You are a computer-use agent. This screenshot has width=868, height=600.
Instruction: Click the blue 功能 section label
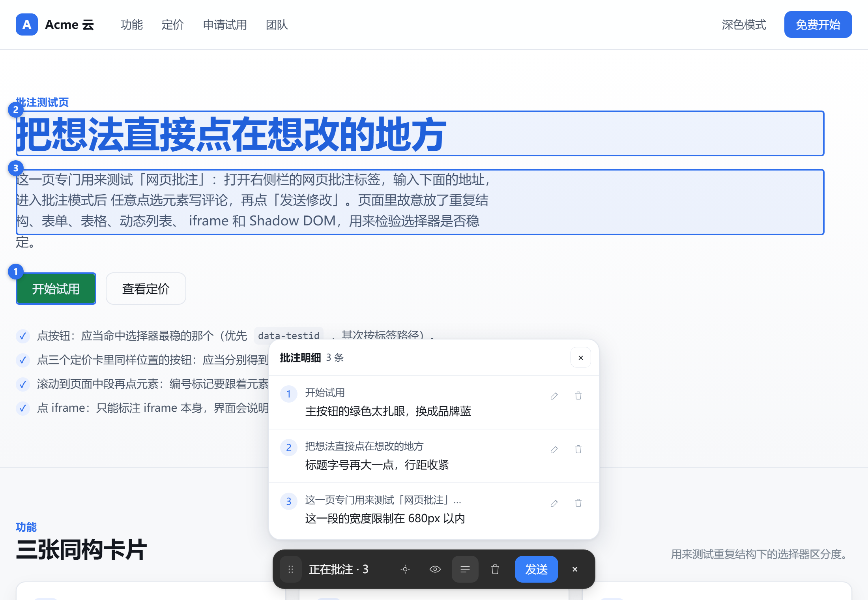pyautogui.click(x=26, y=527)
